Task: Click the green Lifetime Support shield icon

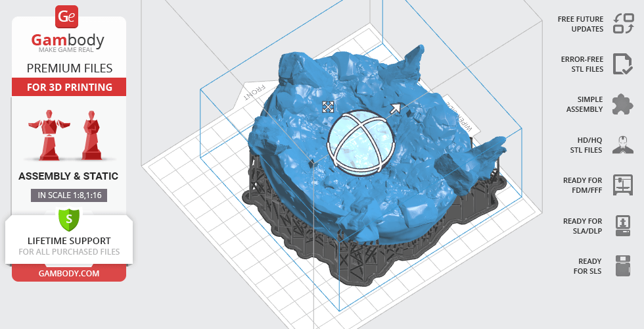Action: pyautogui.click(x=69, y=219)
